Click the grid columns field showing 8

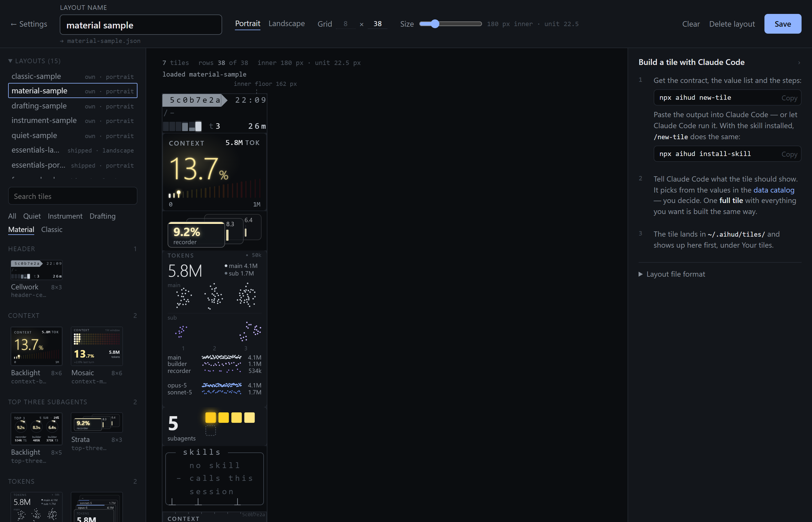345,24
